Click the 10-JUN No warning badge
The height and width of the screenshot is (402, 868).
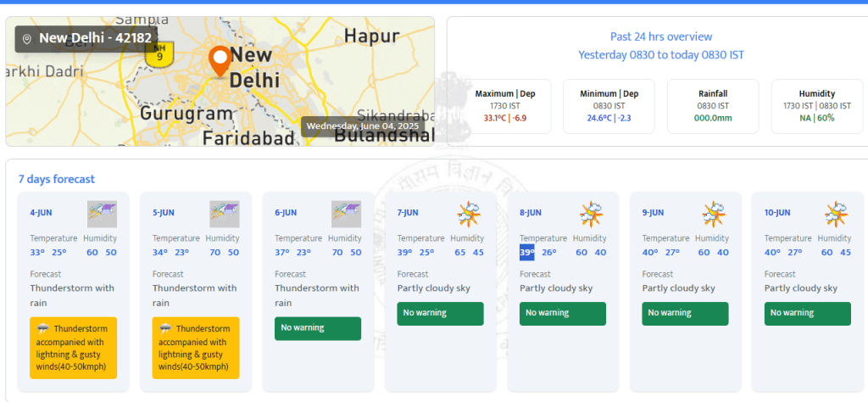pos(808,314)
